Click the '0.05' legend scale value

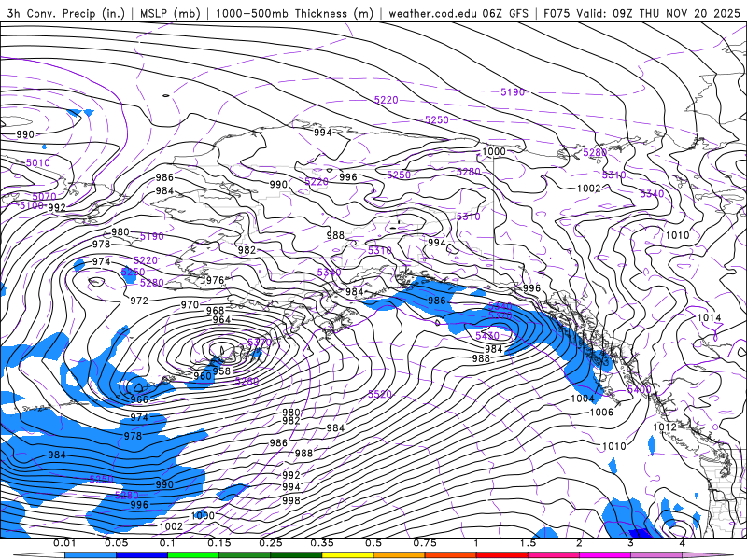116,543
